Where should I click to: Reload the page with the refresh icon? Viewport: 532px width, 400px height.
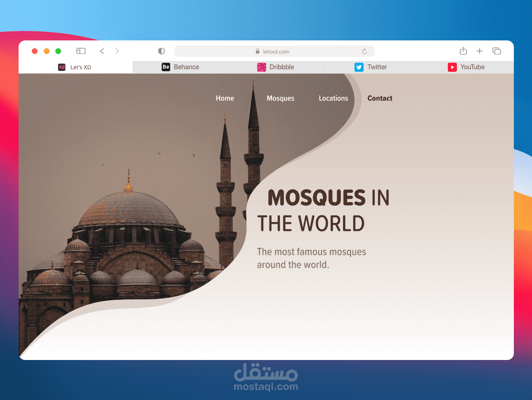364,52
